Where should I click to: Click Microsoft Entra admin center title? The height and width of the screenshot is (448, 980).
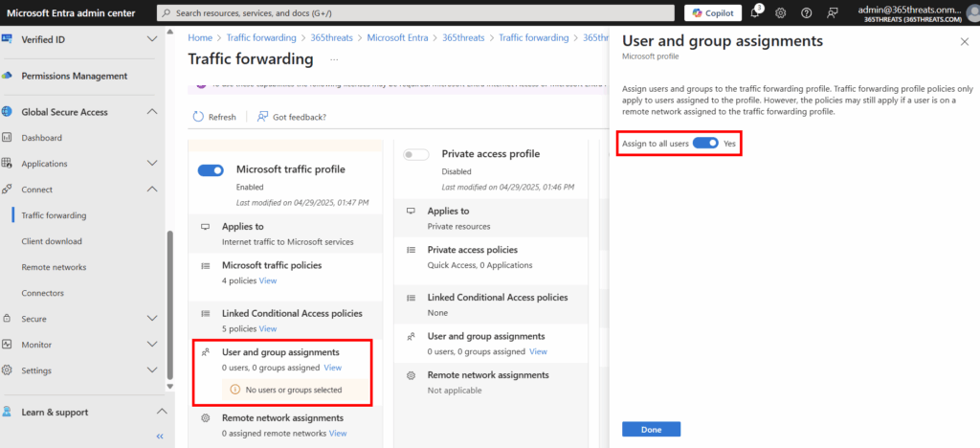pos(71,12)
